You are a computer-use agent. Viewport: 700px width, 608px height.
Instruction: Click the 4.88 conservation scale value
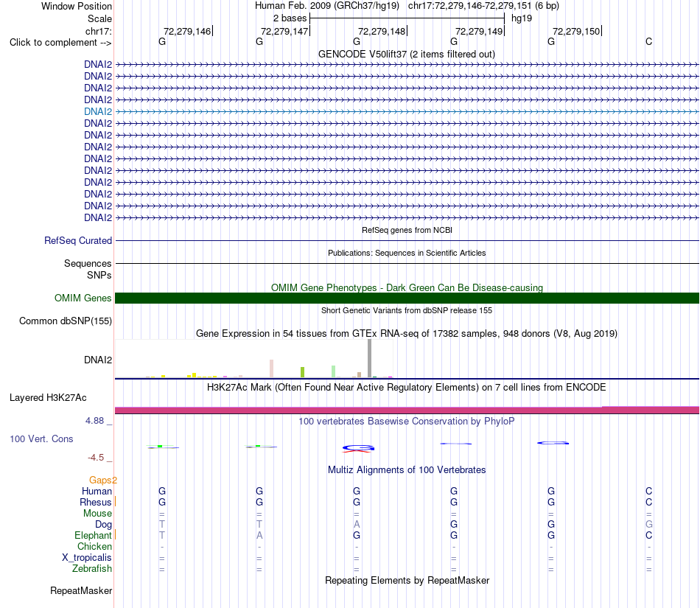(x=94, y=421)
